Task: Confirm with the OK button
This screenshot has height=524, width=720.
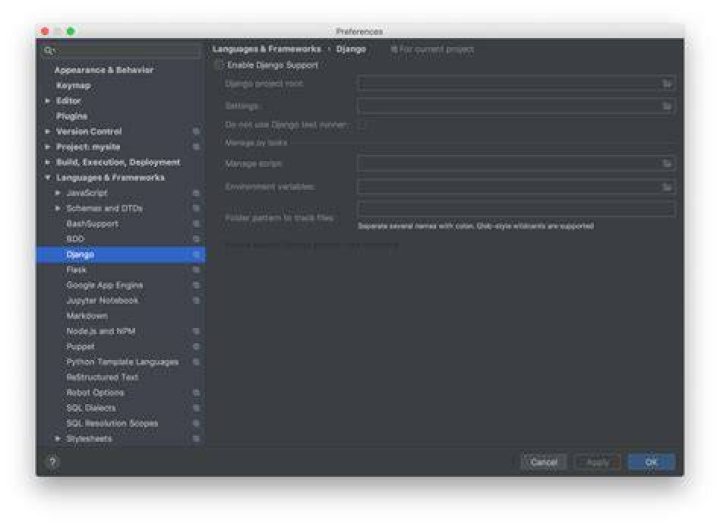Action: click(651, 462)
